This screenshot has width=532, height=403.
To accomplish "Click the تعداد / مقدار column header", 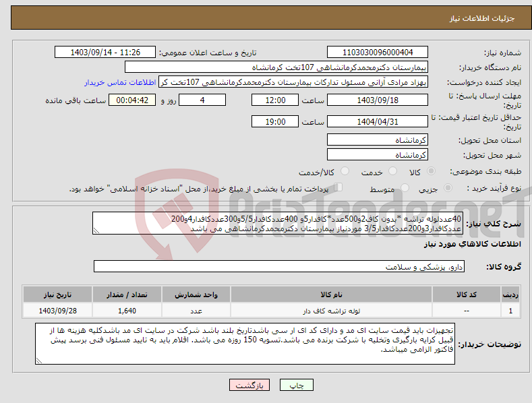I will [x=127, y=294].
